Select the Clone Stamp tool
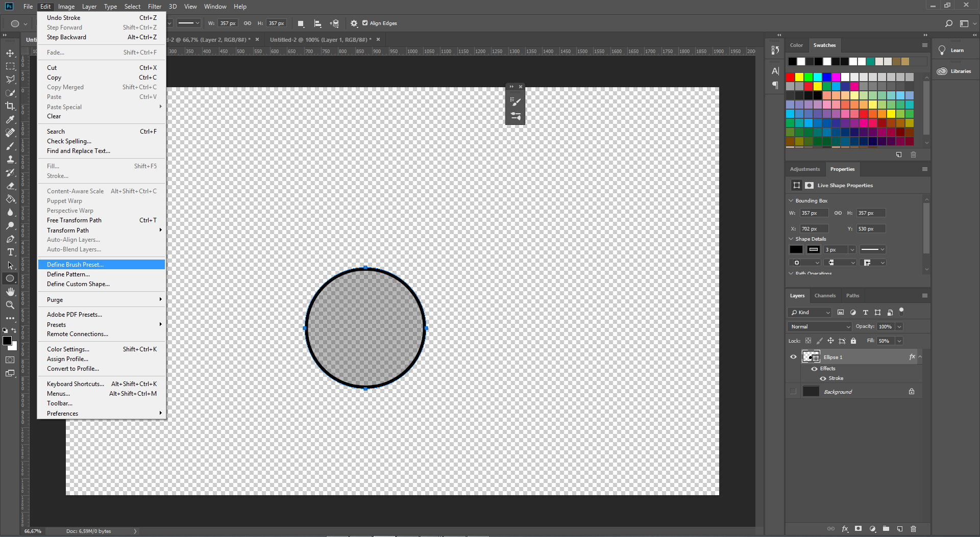The width and height of the screenshot is (980, 537). tap(10, 160)
